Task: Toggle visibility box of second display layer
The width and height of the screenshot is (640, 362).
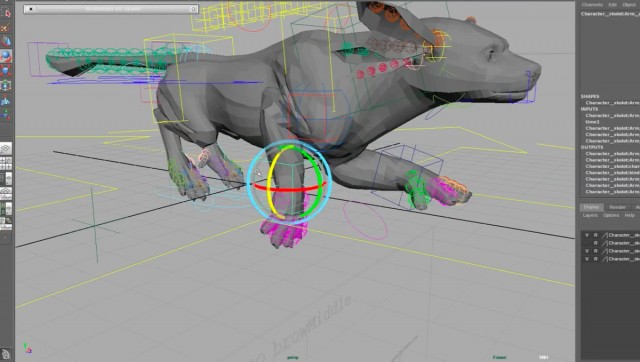Action: click(x=587, y=243)
